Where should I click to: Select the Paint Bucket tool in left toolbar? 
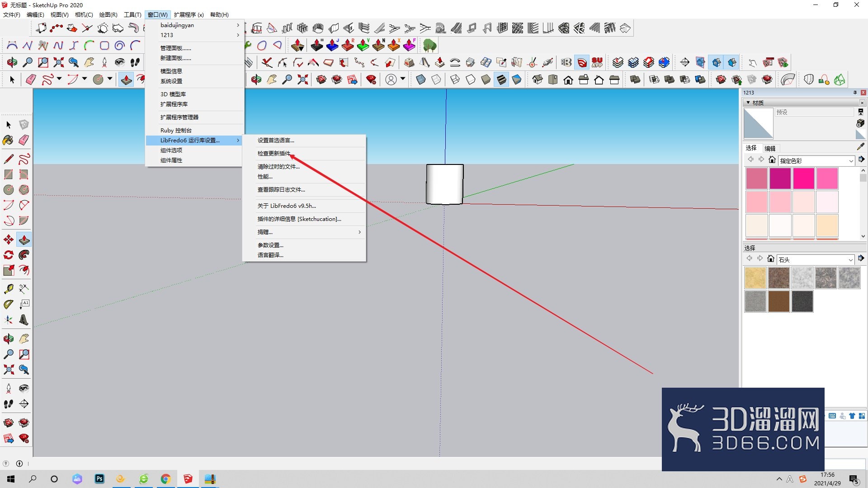(8, 140)
